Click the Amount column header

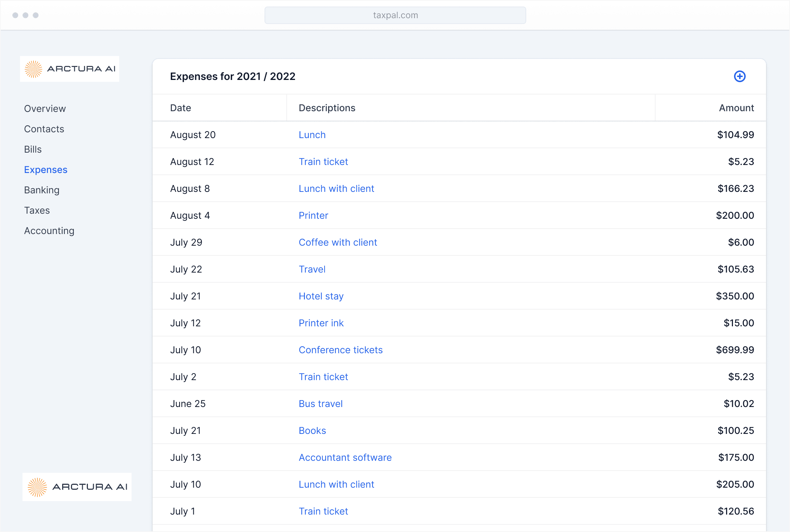click(736, 108)
